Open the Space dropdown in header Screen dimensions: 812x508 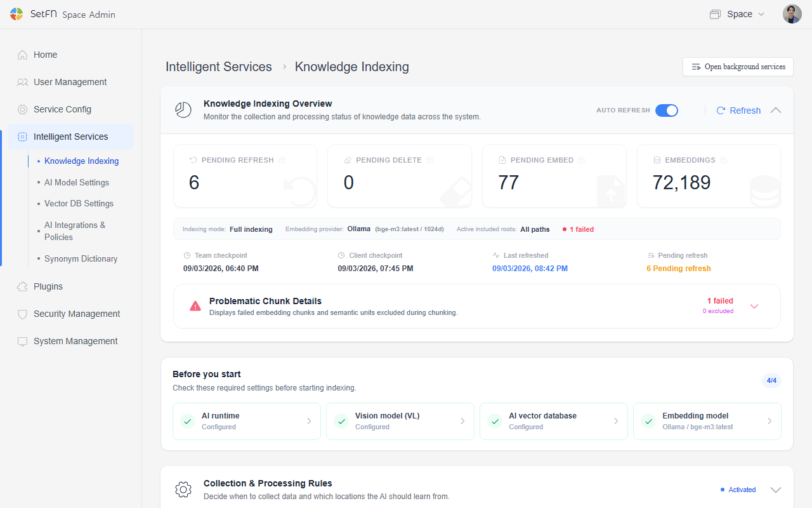pyautogui.click(x=738, y=14)
